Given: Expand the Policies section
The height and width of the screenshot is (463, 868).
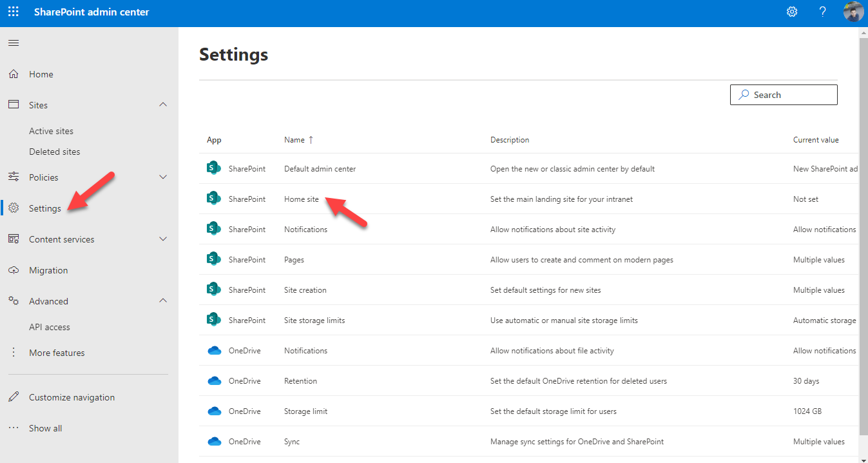Looking at the screenshot, I should click(x=163, y=176).
